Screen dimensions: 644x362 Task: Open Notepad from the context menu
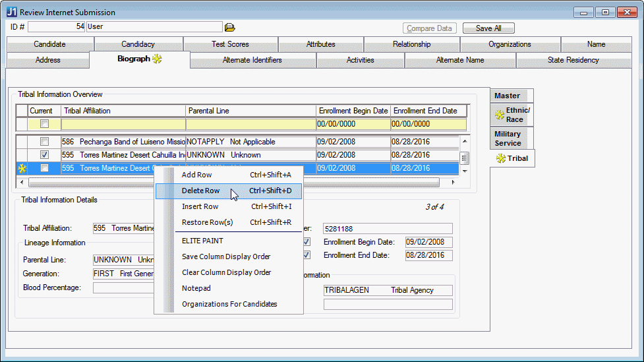196,288
